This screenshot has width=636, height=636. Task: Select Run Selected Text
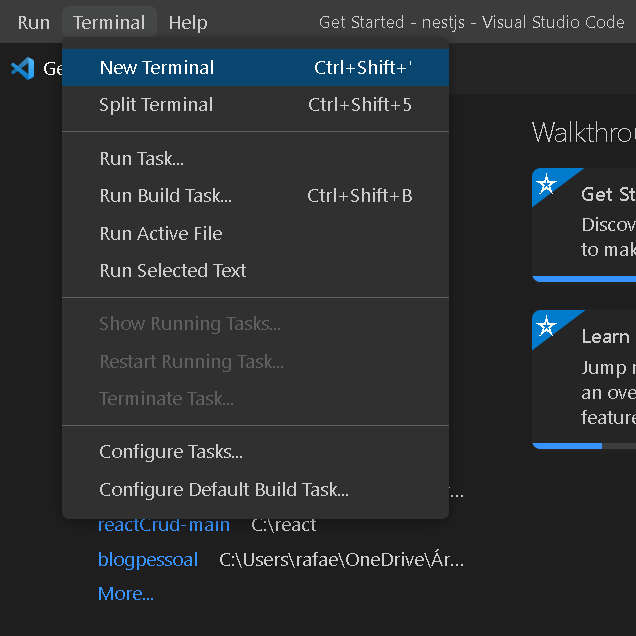[x=173, y=271]
